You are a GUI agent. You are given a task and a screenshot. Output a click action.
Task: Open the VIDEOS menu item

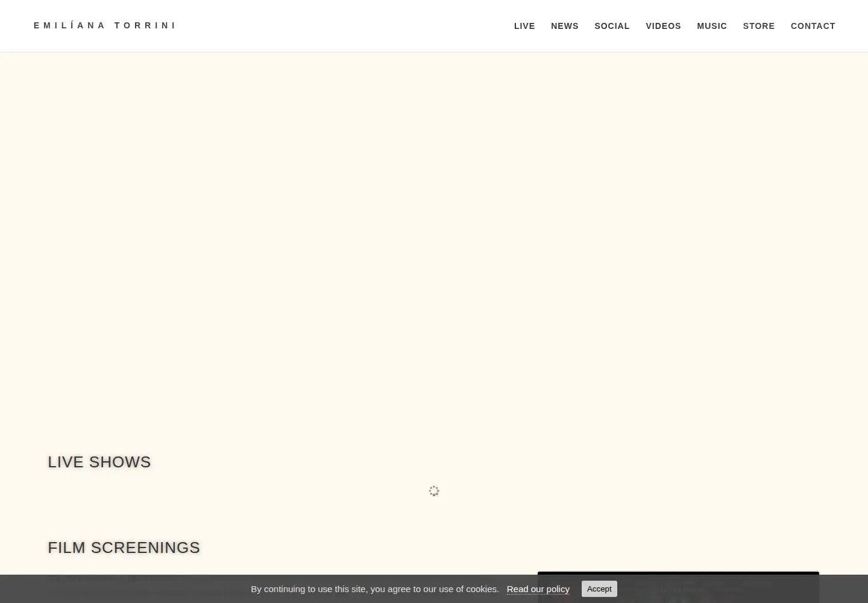point(663,26)
